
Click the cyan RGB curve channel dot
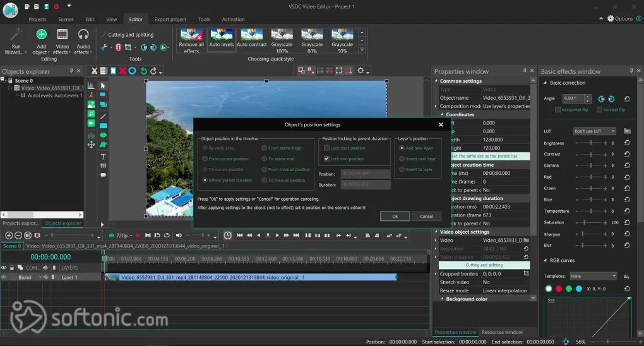pyautogui.click(x=579, y=289)
